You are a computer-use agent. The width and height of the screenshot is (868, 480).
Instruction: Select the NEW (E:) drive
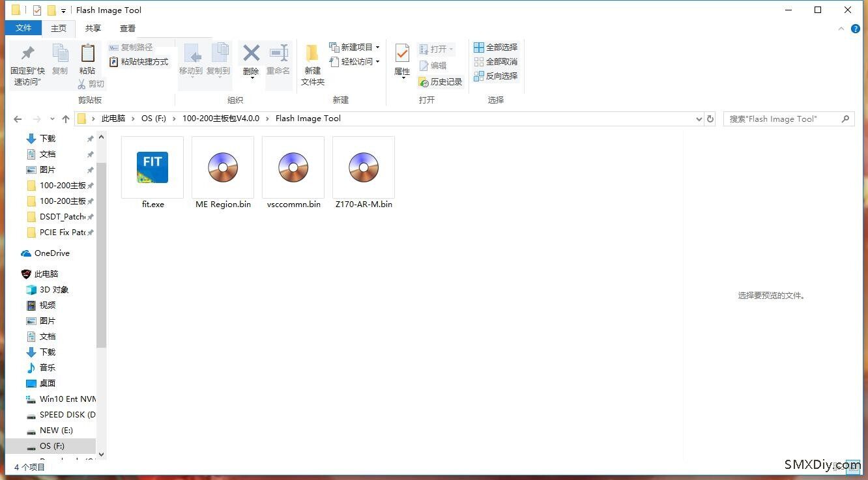55,430
